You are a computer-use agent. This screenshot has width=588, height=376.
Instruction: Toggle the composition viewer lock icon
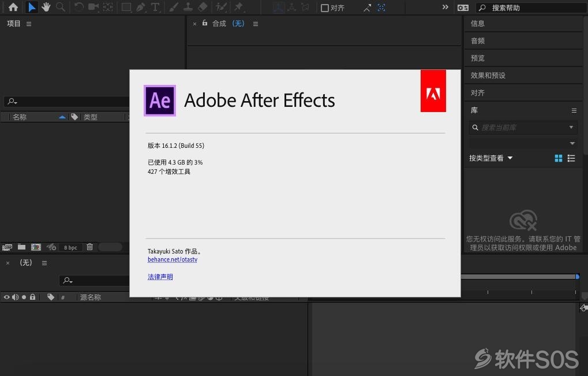pos(205,23)
